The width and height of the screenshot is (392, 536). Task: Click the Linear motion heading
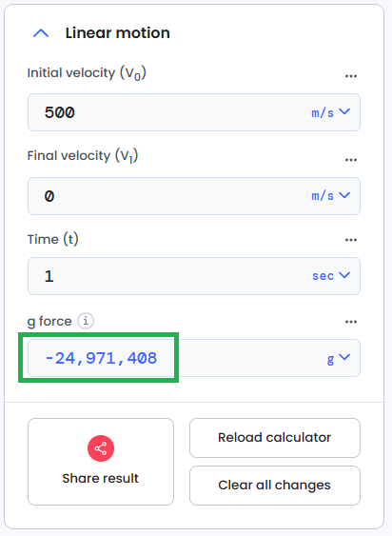click(x=118, y=33)
